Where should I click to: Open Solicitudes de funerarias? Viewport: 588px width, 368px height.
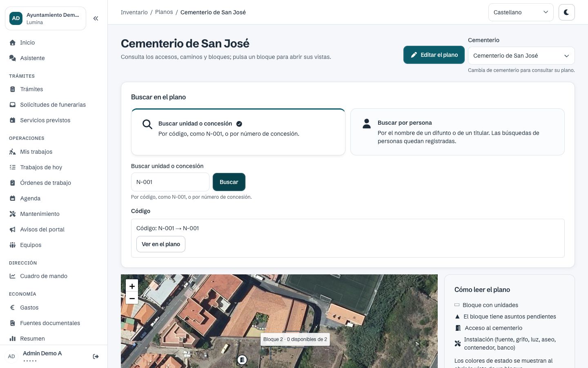[x=54, y=105]
